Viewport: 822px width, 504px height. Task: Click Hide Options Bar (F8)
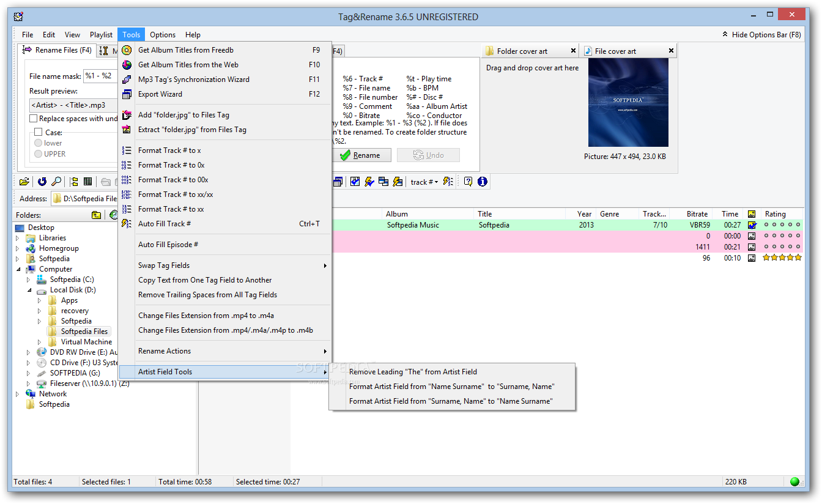(x=761, y=35)
